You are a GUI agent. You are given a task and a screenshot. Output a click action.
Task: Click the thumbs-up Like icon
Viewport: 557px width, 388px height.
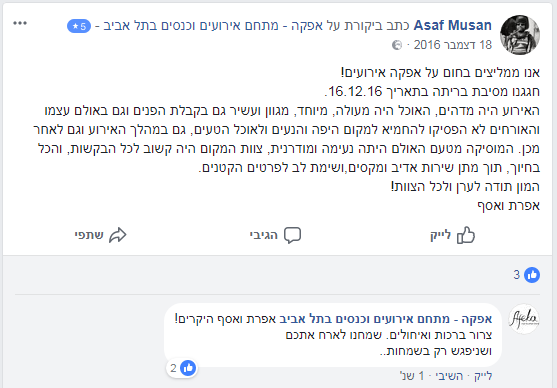466,235
